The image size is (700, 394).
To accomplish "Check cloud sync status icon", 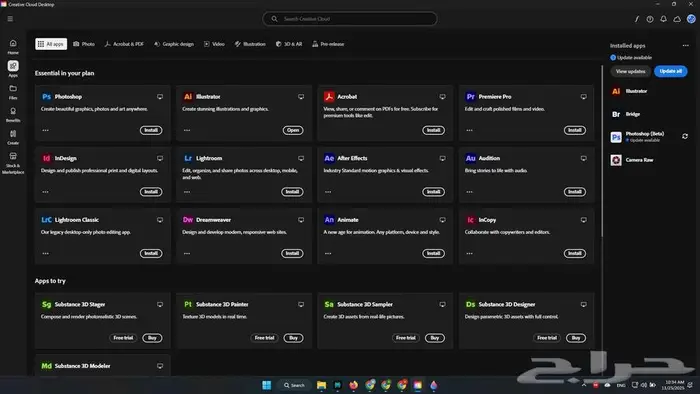I will [677, 19].
